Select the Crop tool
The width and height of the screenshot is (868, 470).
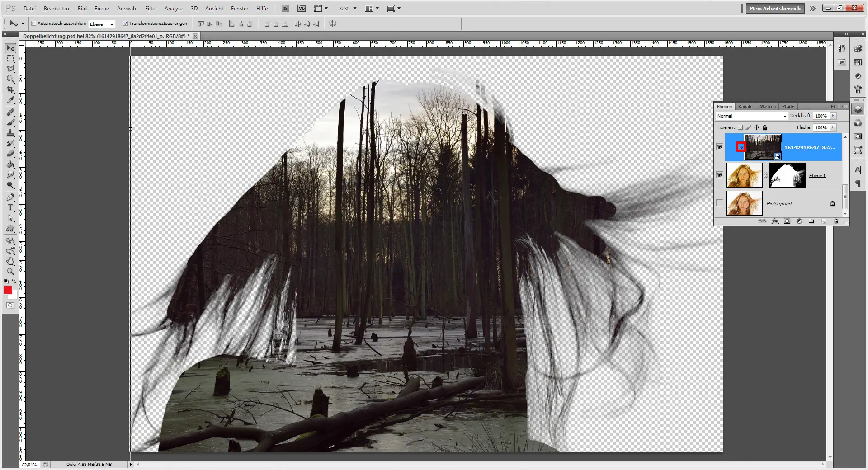(x=10, y=88)
